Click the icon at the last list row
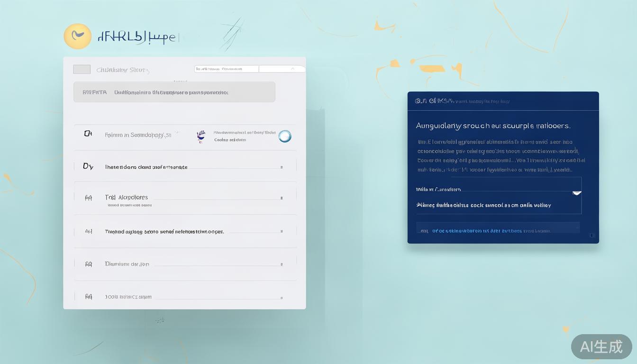Screen dimensions: 637x364 coord(88,297)
